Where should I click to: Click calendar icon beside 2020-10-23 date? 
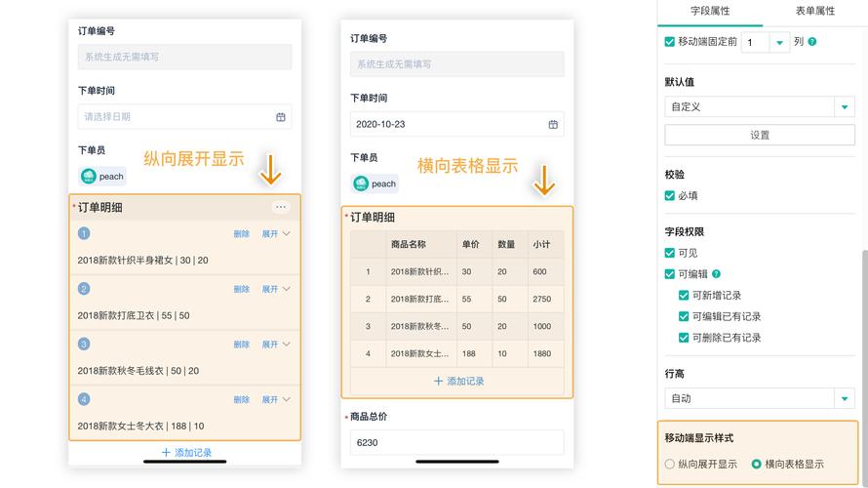[553, 125]
